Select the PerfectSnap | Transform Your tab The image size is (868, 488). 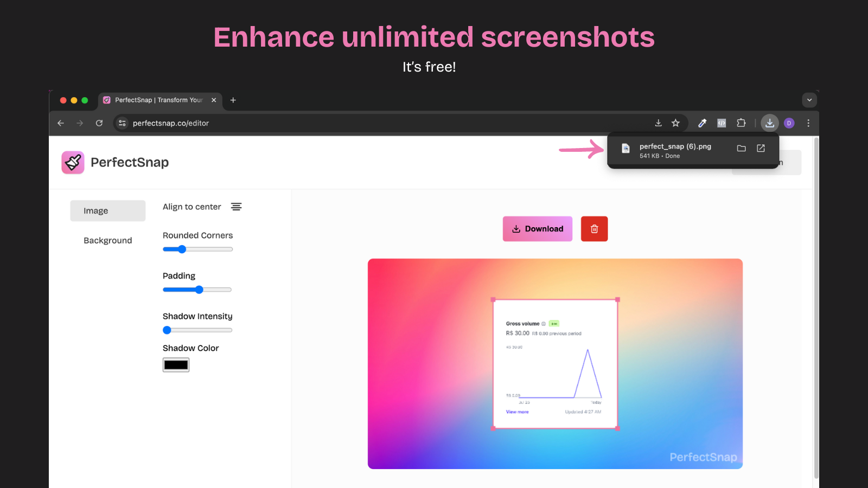(160, 100)
